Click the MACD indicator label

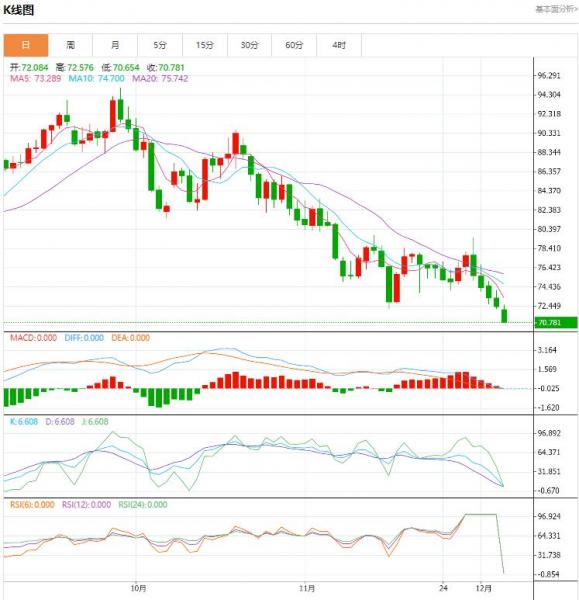pyautogui.click(x=33, y=338)
